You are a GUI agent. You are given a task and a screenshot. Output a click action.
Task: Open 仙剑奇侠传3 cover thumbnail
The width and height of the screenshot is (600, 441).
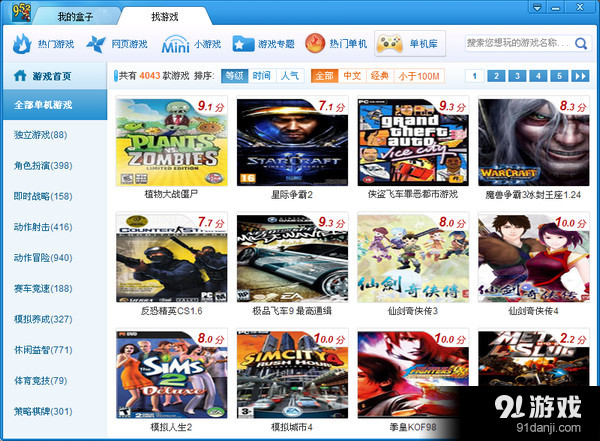[413, 258]
